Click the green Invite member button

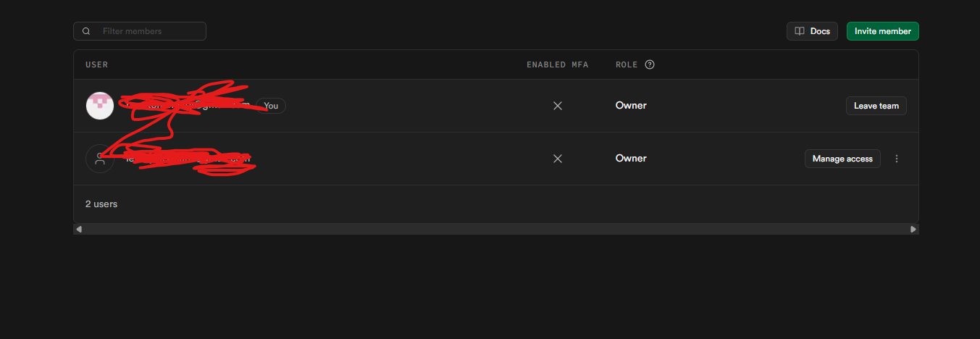[x=882, y=31]
